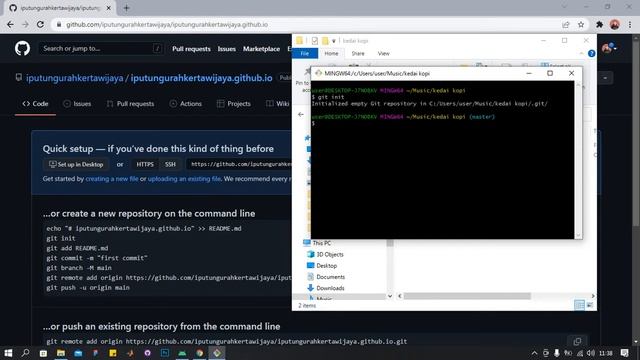Click 'creating a new file' link
This screenshot has height=360, width=640.
click(x=112, y=179)
